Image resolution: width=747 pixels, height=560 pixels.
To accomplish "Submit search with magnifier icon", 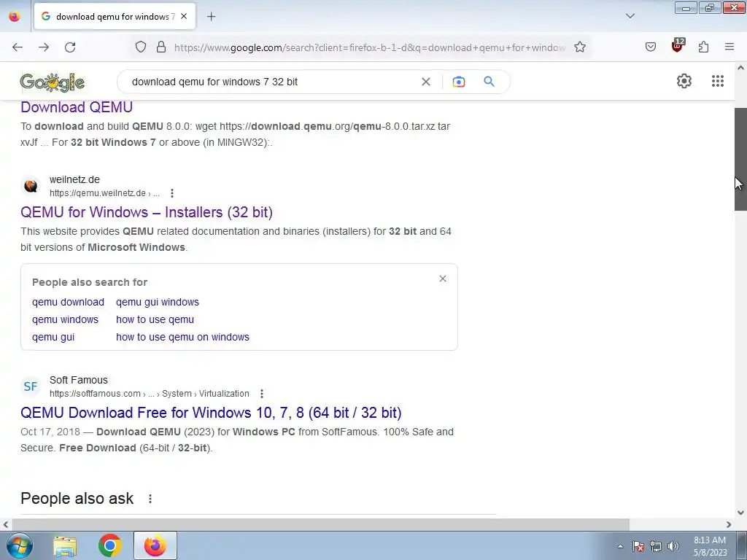I will click(x=489, y=82).
